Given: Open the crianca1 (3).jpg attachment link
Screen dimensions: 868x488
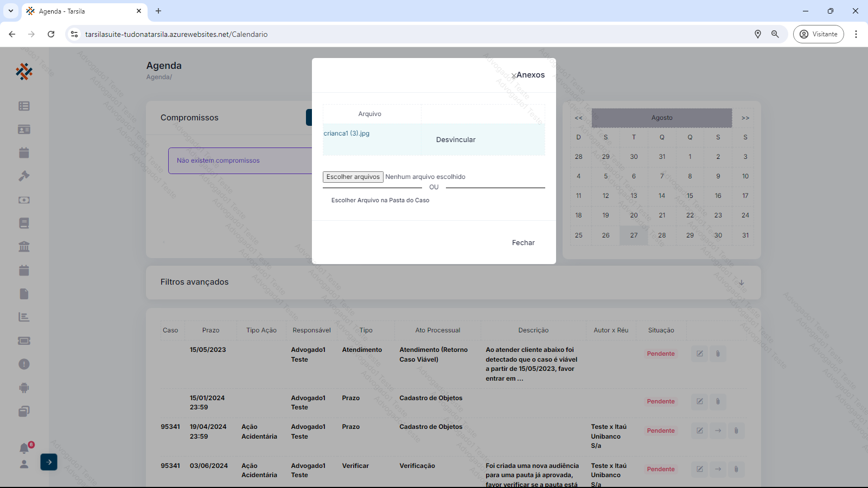Looking at the screenshot, I should [x=346, y=133].
